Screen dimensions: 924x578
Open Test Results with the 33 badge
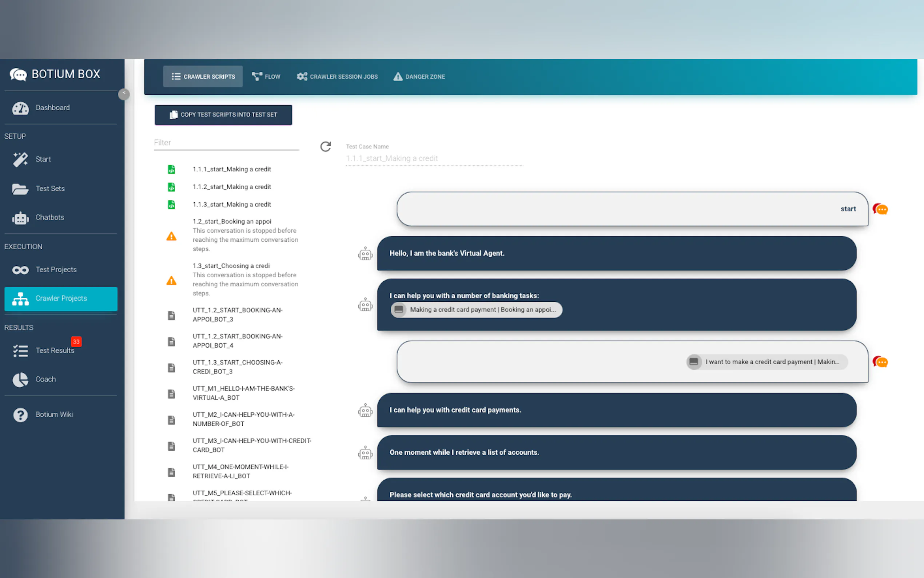click(x=55, y=351)
